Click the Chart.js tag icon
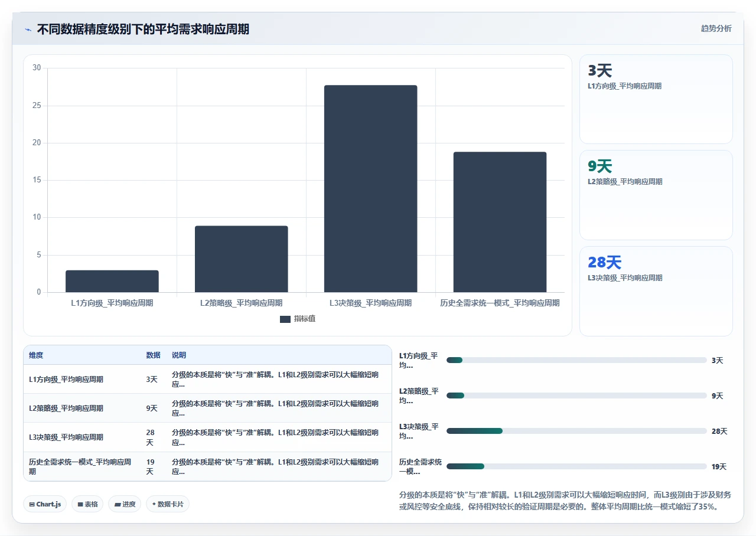Screen dimensions: 756x536 (32, 504)
